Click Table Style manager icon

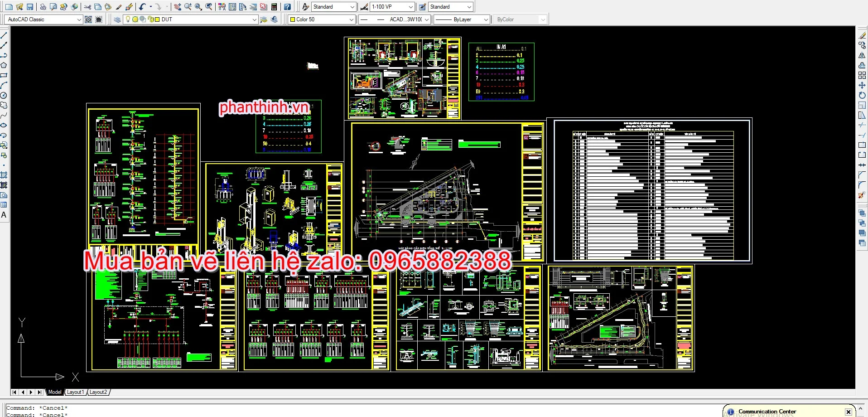coord(422,7)
